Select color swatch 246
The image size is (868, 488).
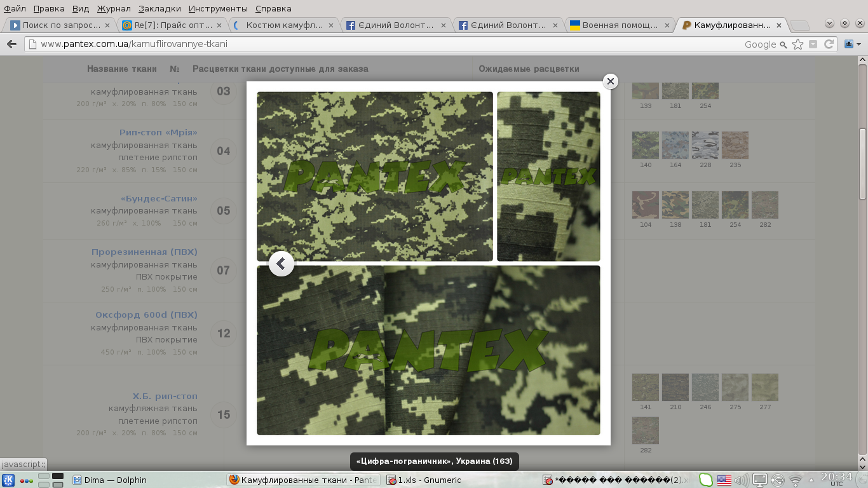[x=705, y=387]
